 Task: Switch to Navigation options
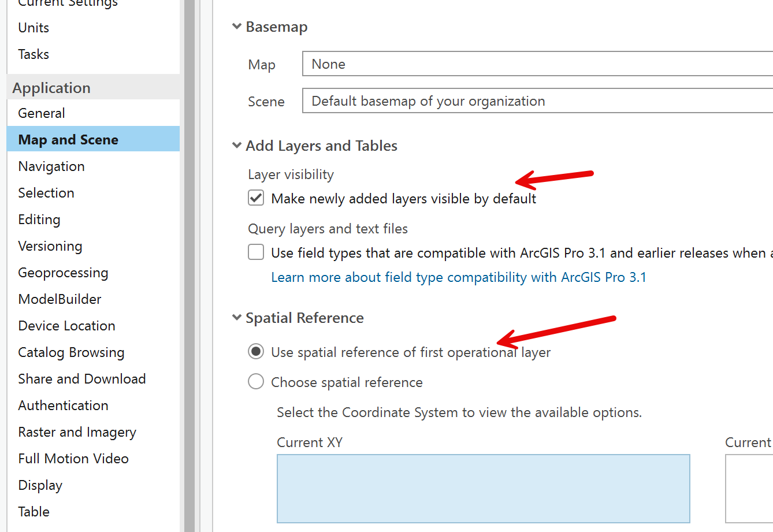[x=51, y=166]
